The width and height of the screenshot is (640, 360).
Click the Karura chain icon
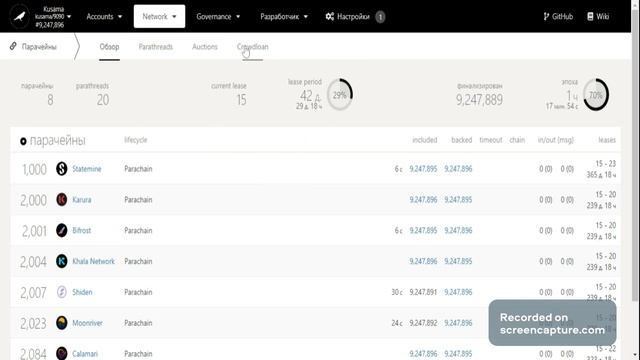[62, 200]
